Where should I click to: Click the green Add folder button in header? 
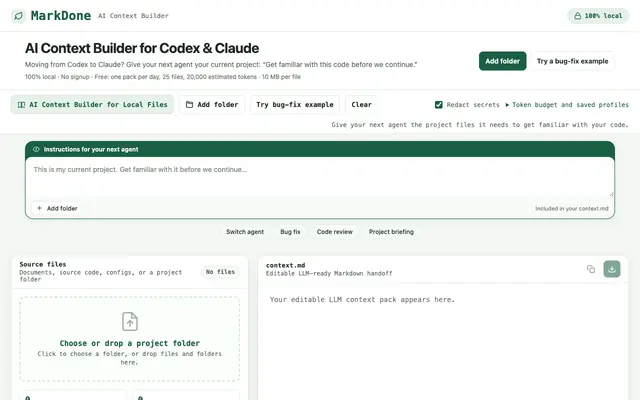[502, 61]
